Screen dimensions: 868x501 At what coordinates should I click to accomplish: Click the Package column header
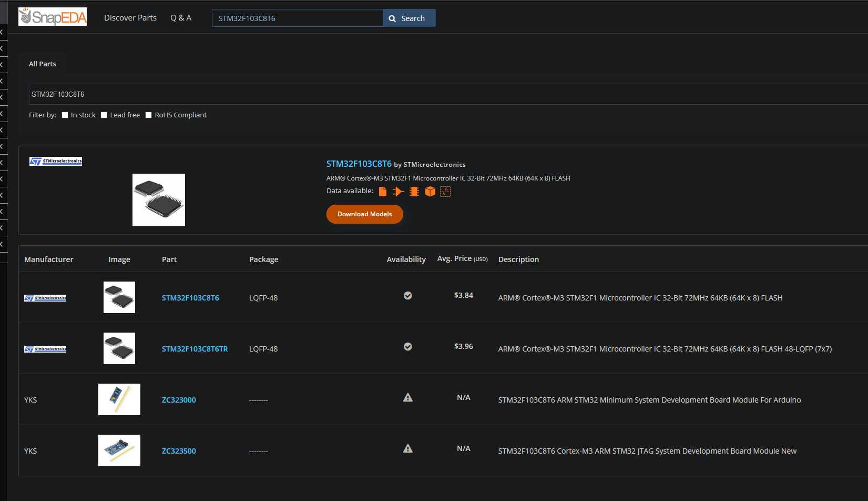[264, 259]
